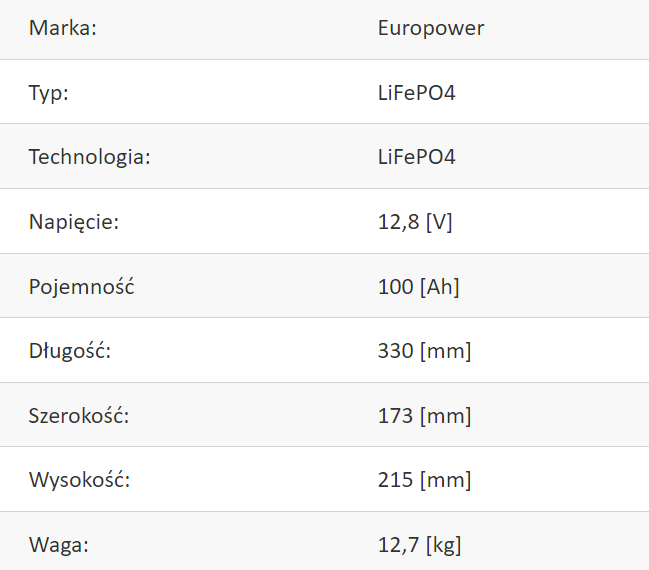Click the Pojemność label
The width and height of the screenshot is (649, 570).
pyautogui.click(x=82, y=286)
